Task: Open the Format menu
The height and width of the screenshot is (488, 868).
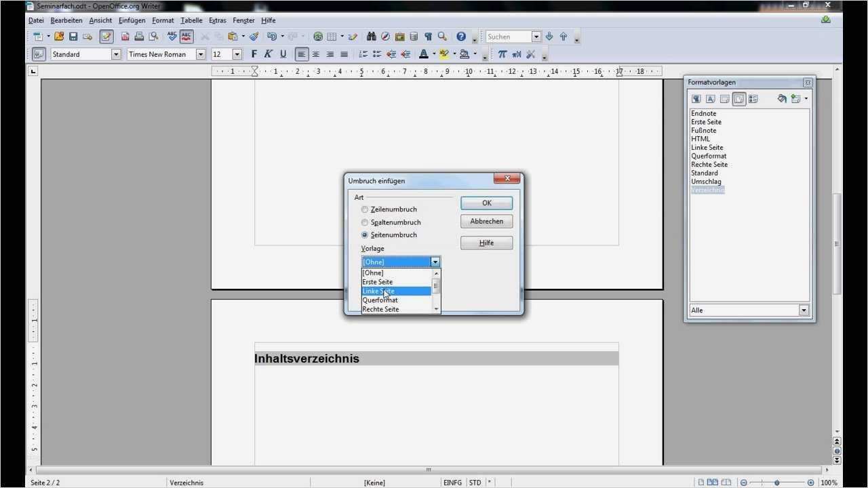Action: coord(163,20)
